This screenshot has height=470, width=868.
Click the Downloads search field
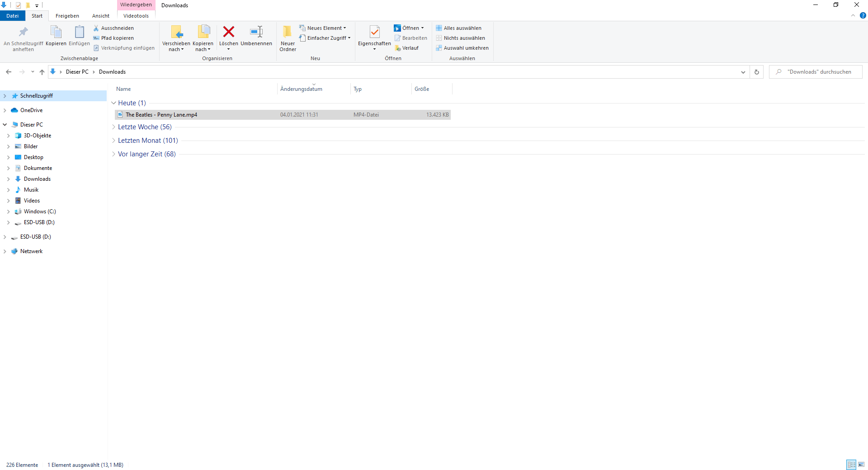816,72
